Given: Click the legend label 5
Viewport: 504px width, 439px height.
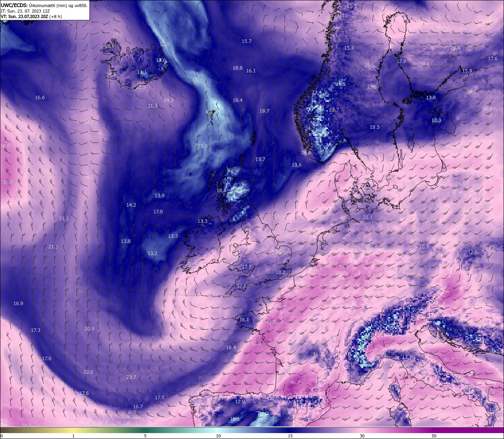Looking at the screenshot, I should [145, 436].
